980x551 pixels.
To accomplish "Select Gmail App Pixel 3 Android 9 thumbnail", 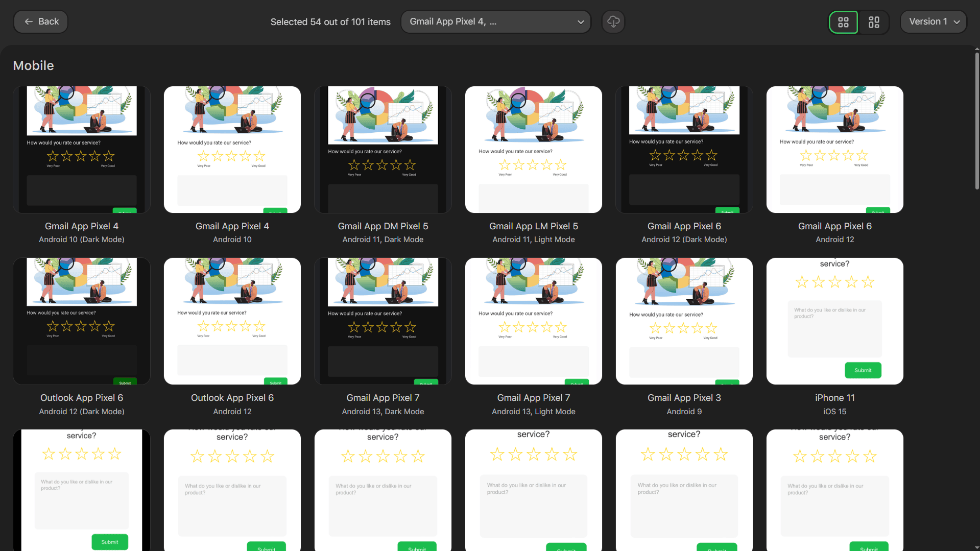I will click(x=684, y=321).
